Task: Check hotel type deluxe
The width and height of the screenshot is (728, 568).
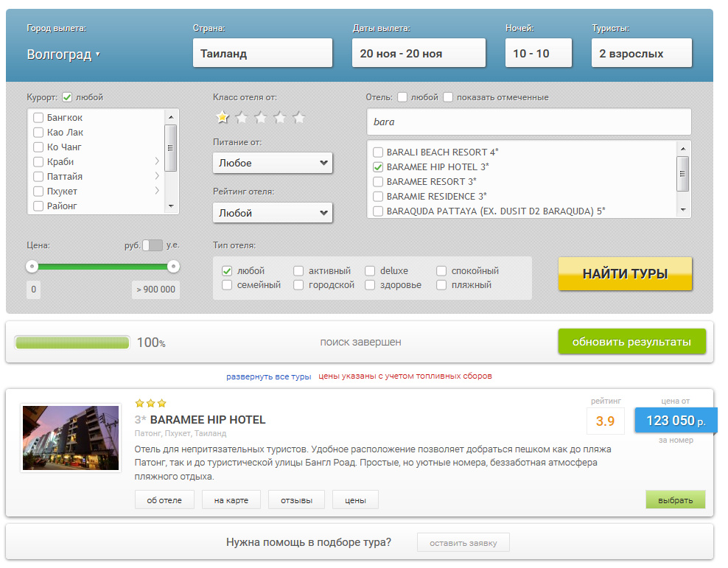Action: point(370,270)
